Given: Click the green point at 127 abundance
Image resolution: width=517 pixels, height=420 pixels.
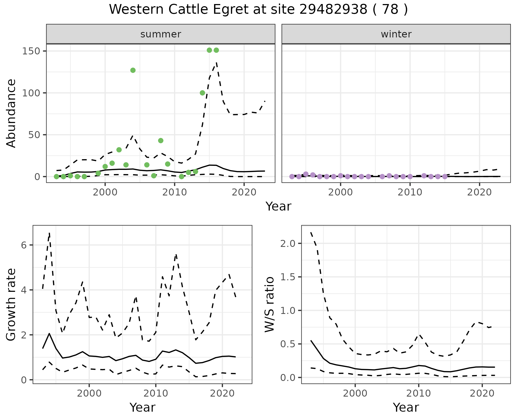Looking at the screenshot, I should click(x=133, y=70).
